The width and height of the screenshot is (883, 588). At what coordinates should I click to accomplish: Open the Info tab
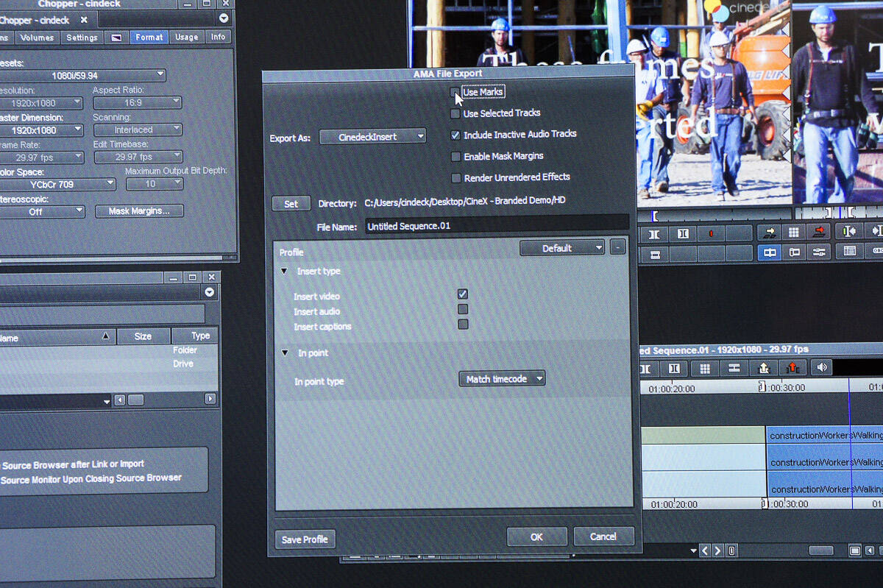point(219,37)
